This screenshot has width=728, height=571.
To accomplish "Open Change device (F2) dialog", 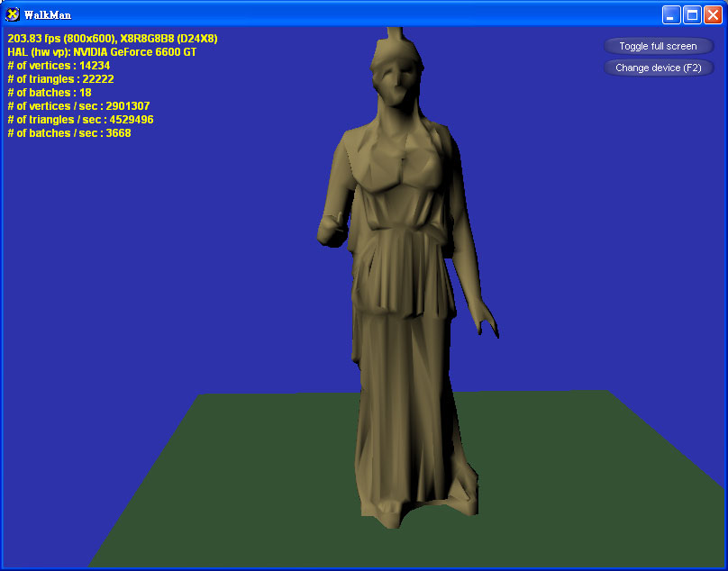I will point(659,68).
